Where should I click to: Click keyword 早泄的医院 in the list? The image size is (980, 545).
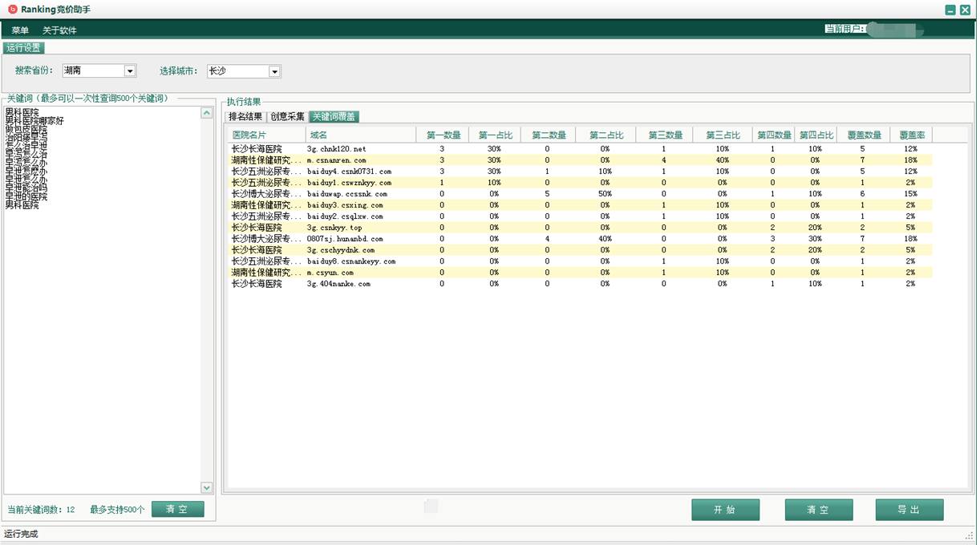[x=26, y=196]
